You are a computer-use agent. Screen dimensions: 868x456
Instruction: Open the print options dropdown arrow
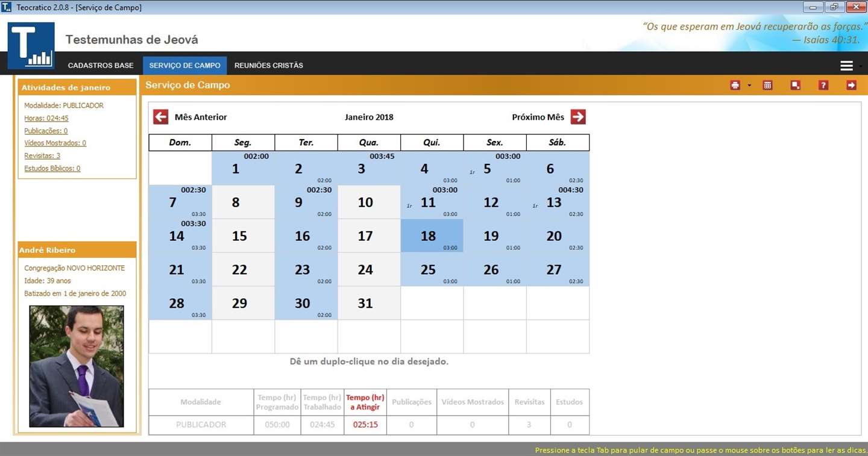tap(749, 86)
